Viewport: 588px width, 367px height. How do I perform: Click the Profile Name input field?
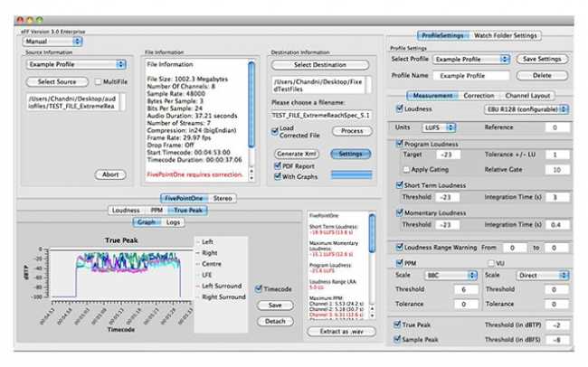(471, 76)
